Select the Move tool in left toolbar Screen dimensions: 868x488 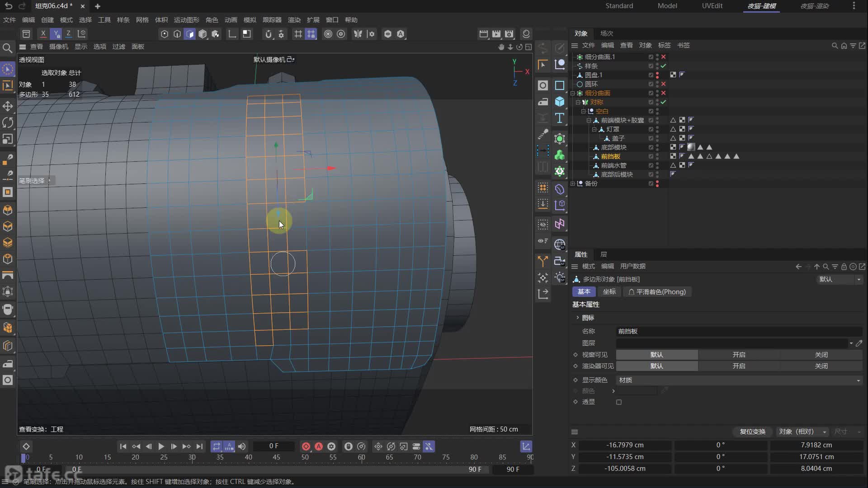tap(8, 106)
